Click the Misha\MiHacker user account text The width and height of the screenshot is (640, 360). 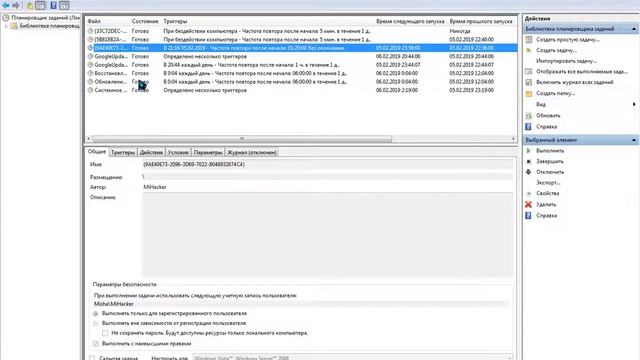[114, 304]
